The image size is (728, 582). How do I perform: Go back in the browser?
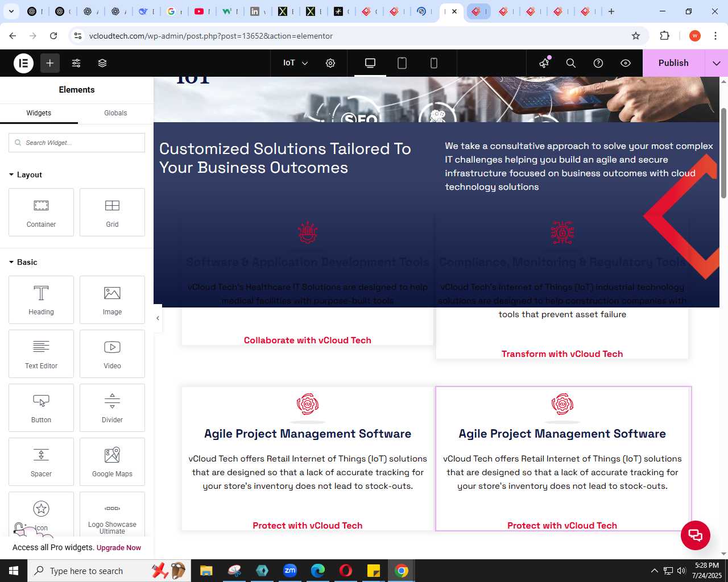tap(13, 36)
